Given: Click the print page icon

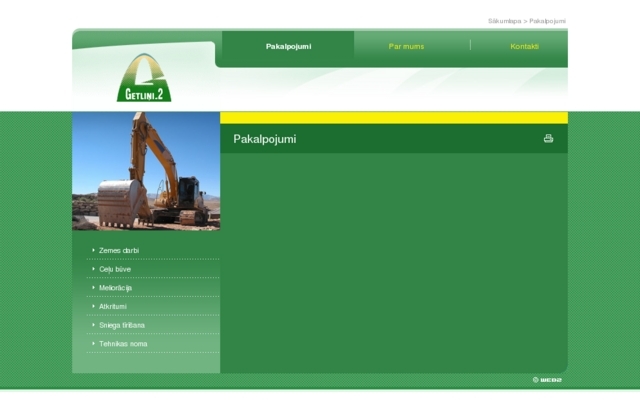Looking at the screenshot, I should point(548,138).
